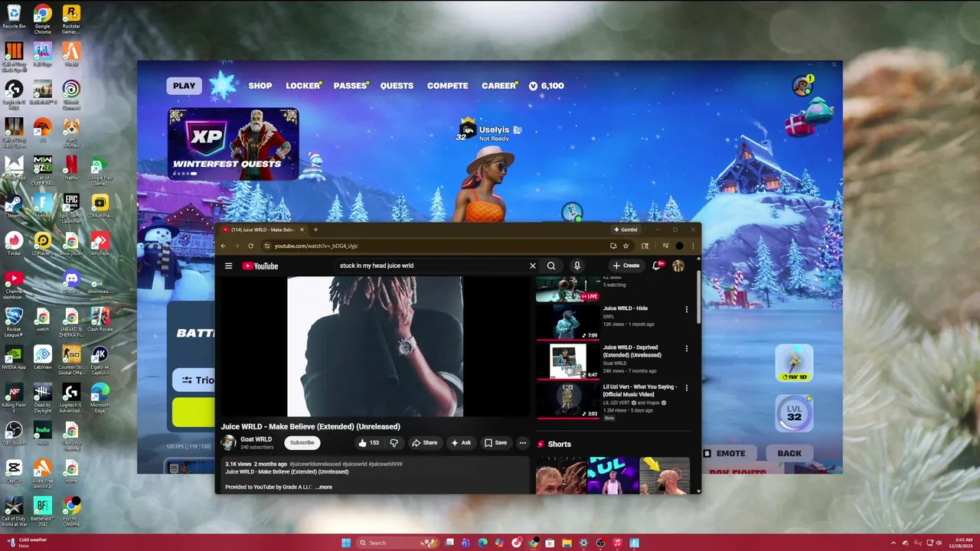View site information icon in address bar
Screen dimensions: 980x551
(x=266, y=246)
